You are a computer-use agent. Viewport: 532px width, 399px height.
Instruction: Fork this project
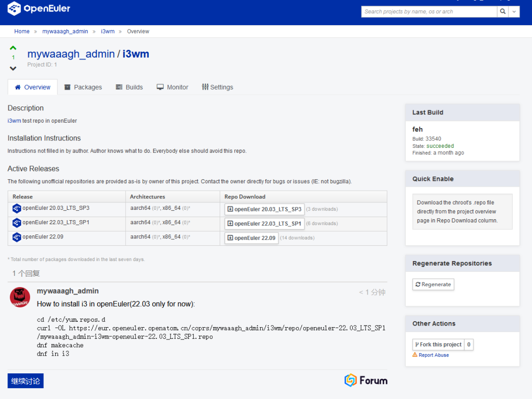(x=438, y=345)
